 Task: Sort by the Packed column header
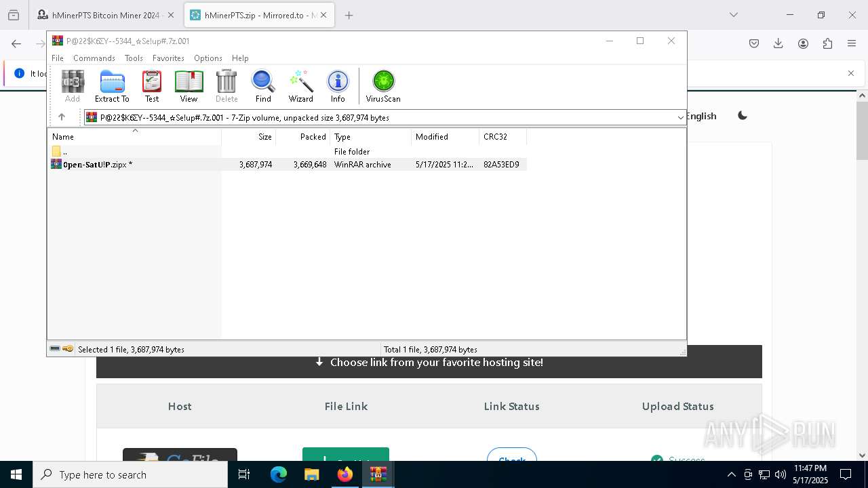302,137
